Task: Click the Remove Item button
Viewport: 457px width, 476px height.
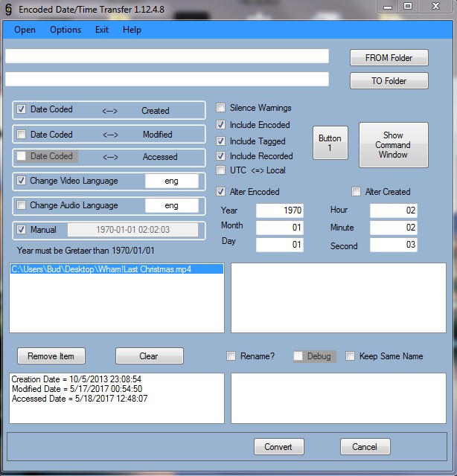Action: 51,356
